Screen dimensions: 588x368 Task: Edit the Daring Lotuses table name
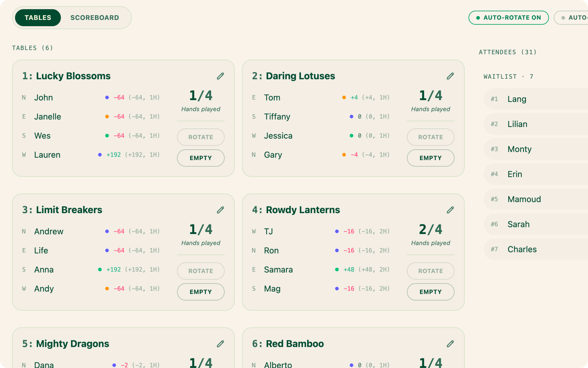[450, 76]
